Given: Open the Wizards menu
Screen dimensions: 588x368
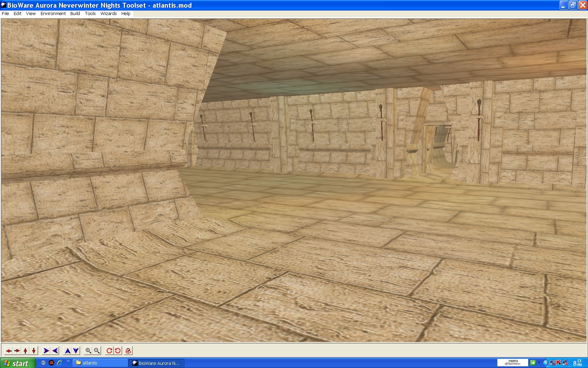Looking at the screenshot, I should (x=108, y=14).
